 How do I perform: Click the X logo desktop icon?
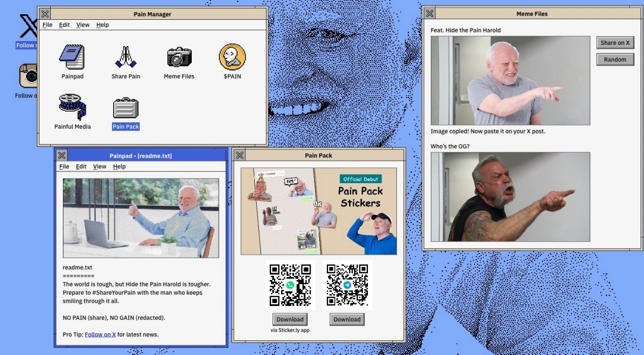point(28,26)
